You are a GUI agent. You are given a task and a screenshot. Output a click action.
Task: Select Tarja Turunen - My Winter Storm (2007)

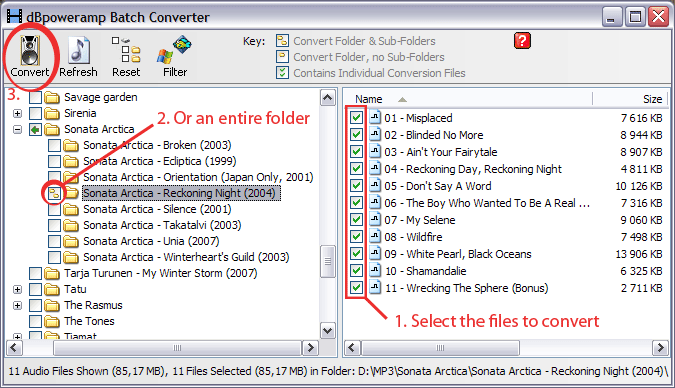coord(161,273)
